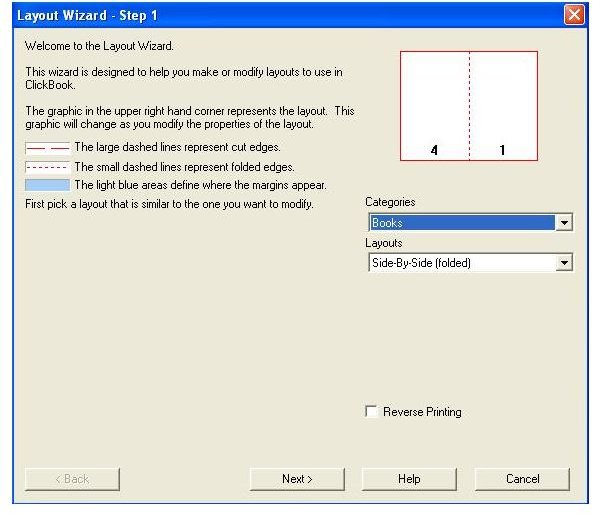Toggle the Reverse Printing checkbox
This screenshot has height=514, width=593.
coord(371,411)
